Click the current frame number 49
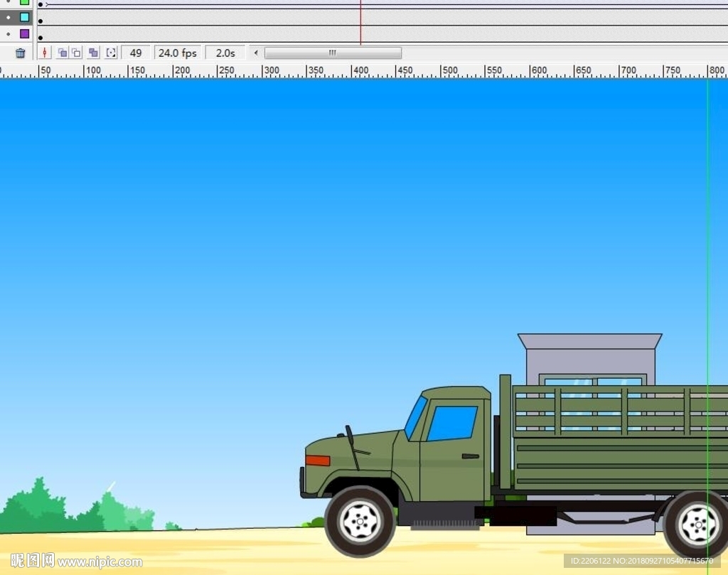The width and height of the screenshot is (728, 575). click(x=135, y=53)
